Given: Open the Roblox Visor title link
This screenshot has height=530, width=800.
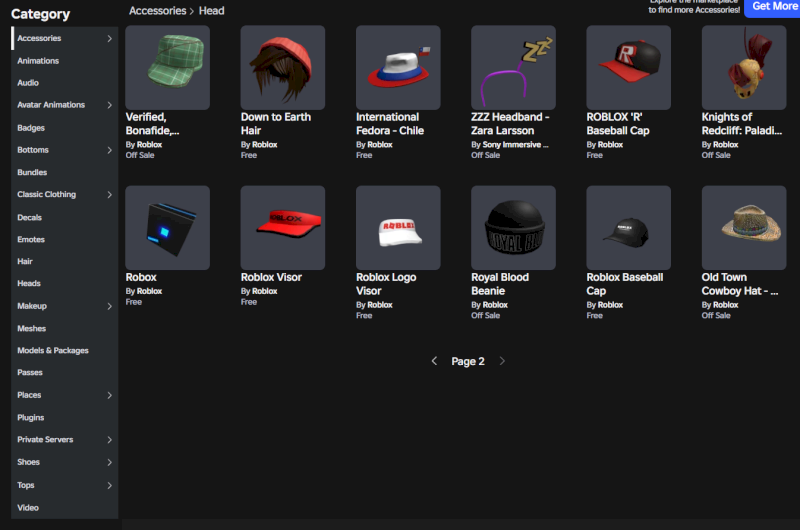Looking at the screenshot, I should coord(271,277).
